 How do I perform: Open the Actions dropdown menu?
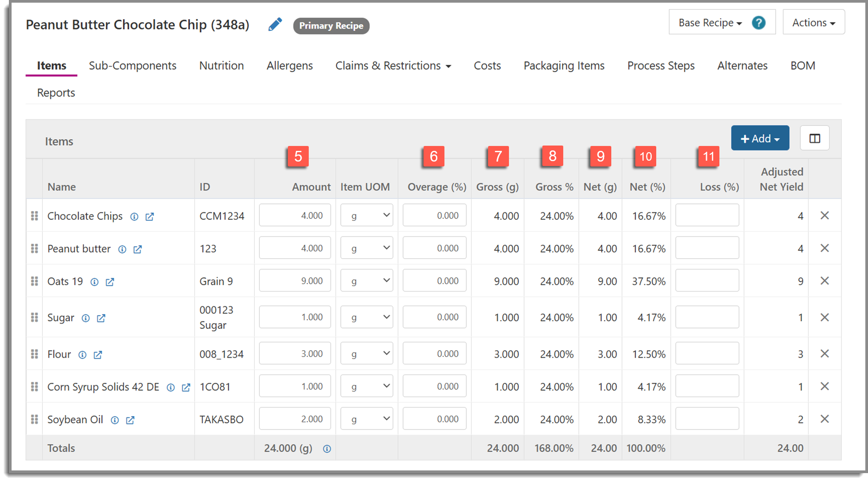[814, 22]
